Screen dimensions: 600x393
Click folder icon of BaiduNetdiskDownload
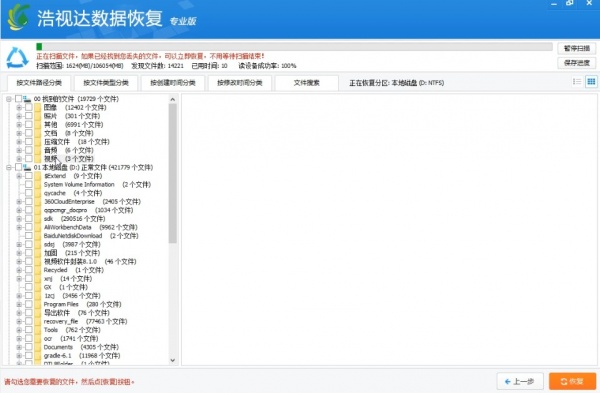tap(38, 236)
